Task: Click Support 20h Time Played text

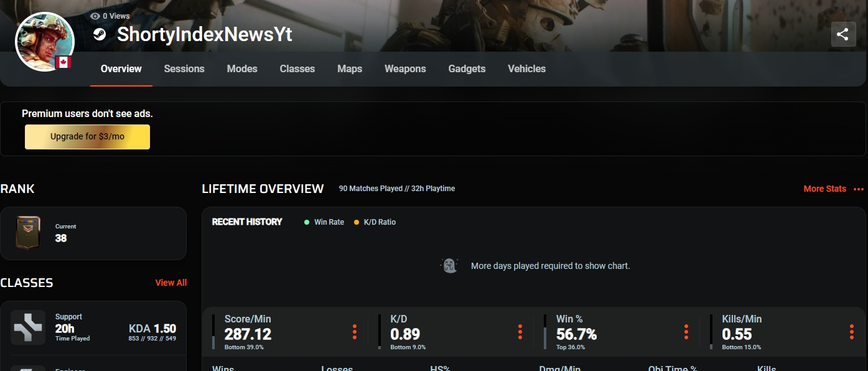Action: (x=72, y=327)
